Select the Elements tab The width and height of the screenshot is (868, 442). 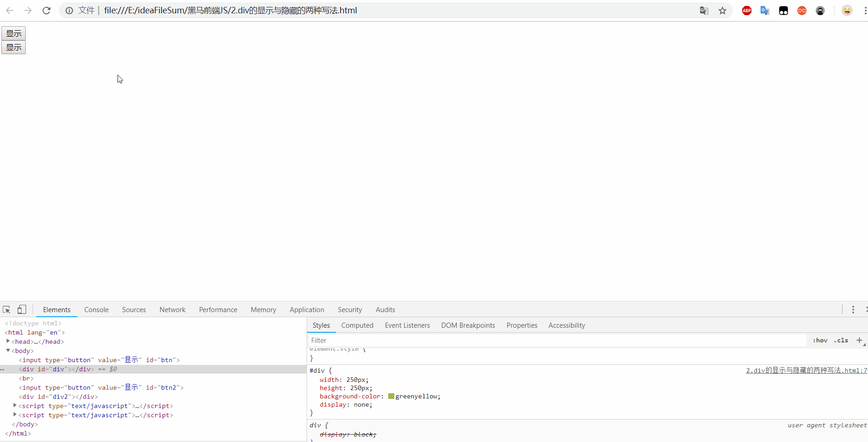[x=57, y=310]
